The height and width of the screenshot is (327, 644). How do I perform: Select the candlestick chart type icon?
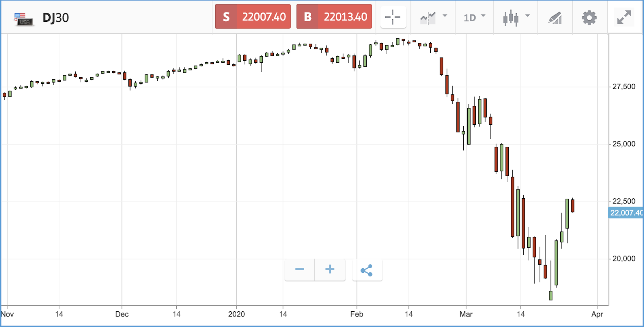pyautogui.click(x=511, y=18)
